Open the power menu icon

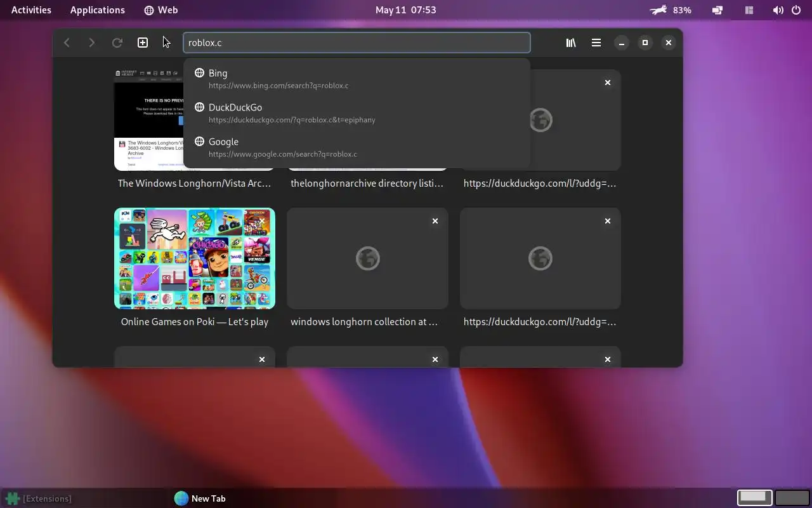796,10
